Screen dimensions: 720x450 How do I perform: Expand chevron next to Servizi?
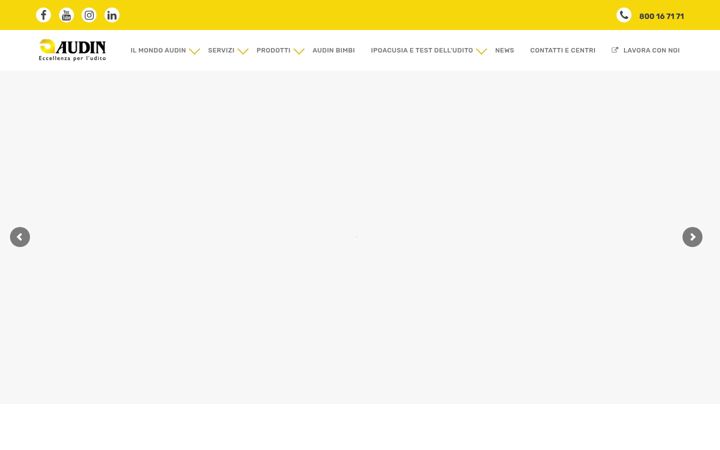[243, 51]
